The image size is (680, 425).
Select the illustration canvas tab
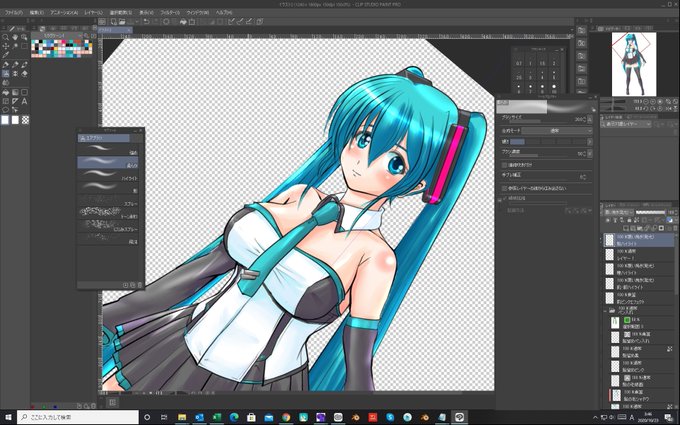coord(115,30)
